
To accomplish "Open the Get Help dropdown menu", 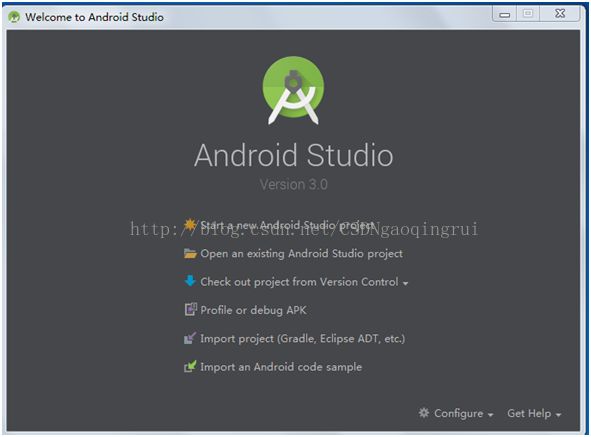I will pyautogui.click(x=534, y=414).
